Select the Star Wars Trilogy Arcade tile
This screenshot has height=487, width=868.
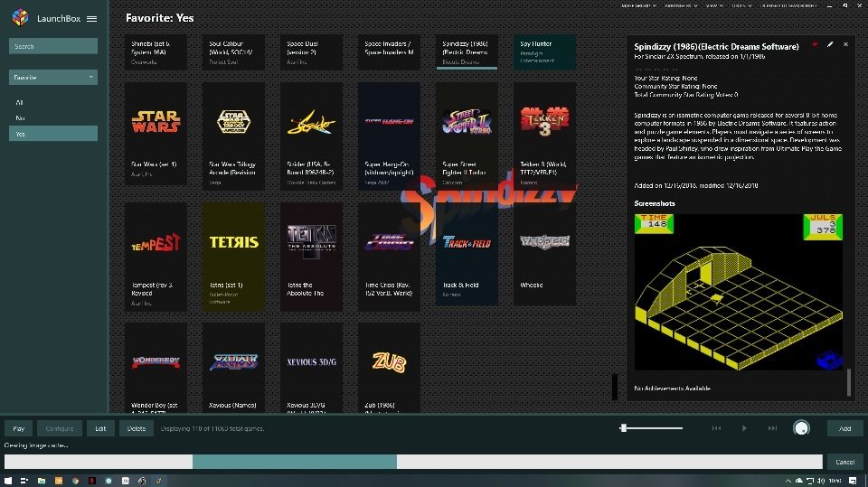(x=233, y=136)
